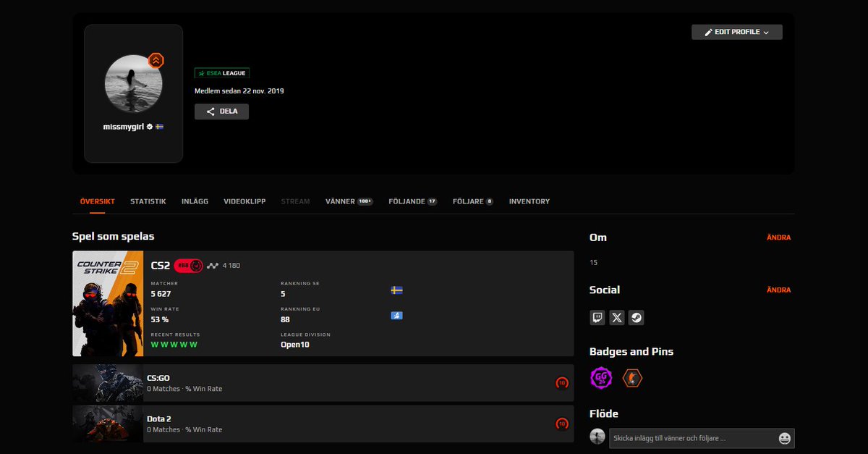Image resolution: width=868 pixels, height=454 pixels.
Task: Click the recent results W W W W W
Action: pyautogui.click(x=174, y=345)
